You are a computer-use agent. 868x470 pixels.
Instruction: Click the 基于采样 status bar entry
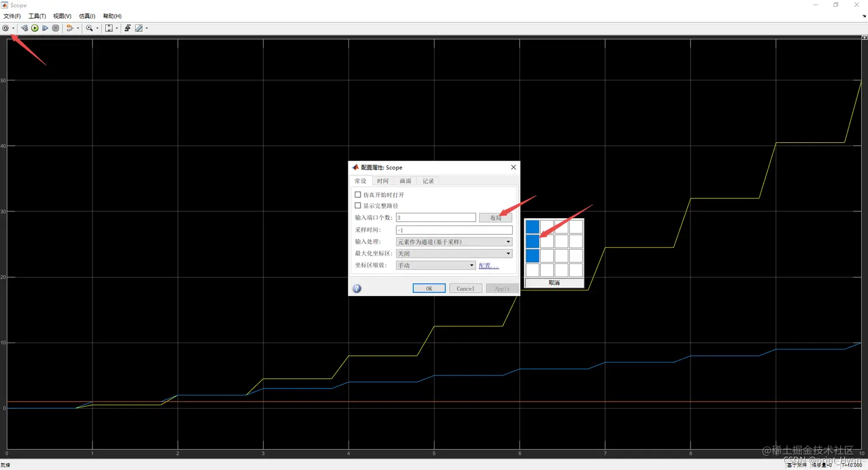click(x=797, y=465)
